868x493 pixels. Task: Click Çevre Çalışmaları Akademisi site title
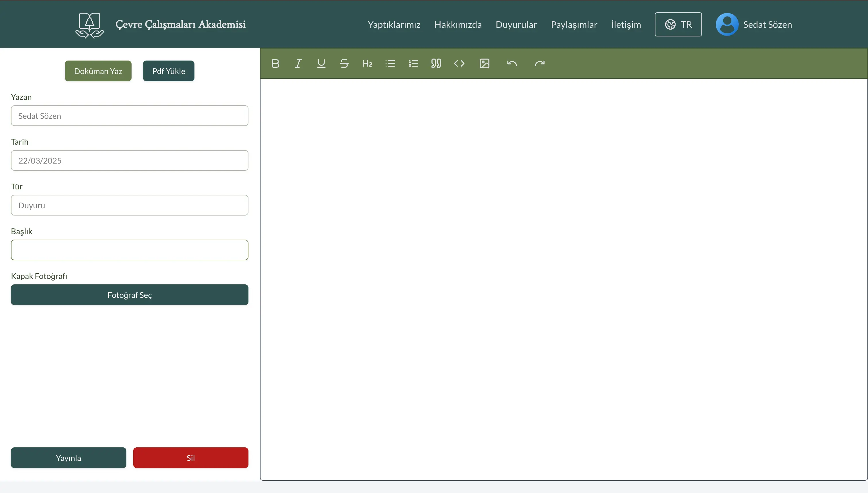pos(181,24)
